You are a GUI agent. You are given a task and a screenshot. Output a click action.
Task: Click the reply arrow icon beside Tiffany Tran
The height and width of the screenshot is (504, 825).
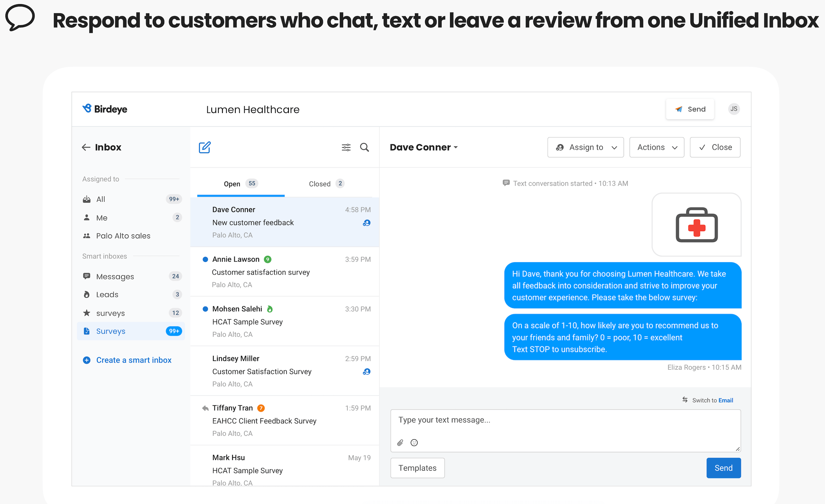(205, 408)
